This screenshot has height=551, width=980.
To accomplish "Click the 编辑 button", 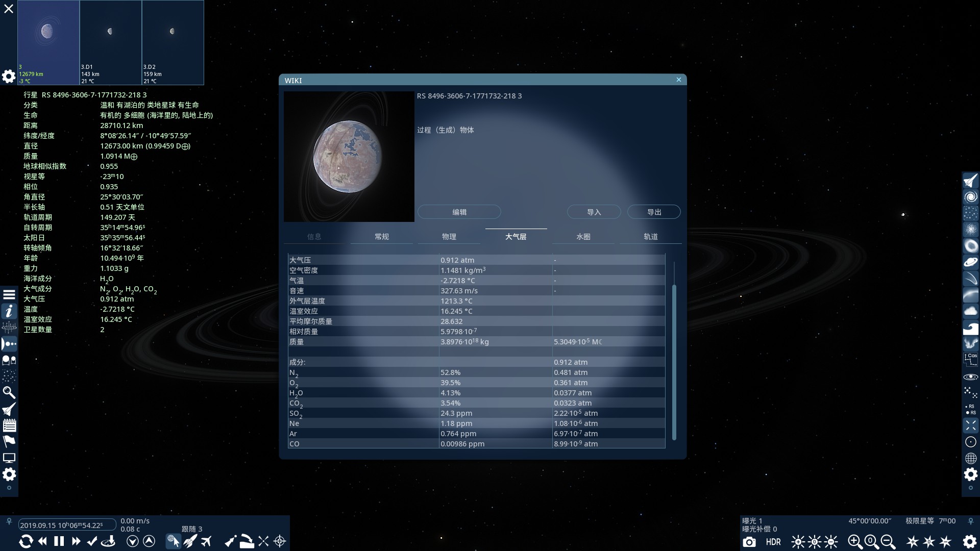I will (x=459, y=212).
